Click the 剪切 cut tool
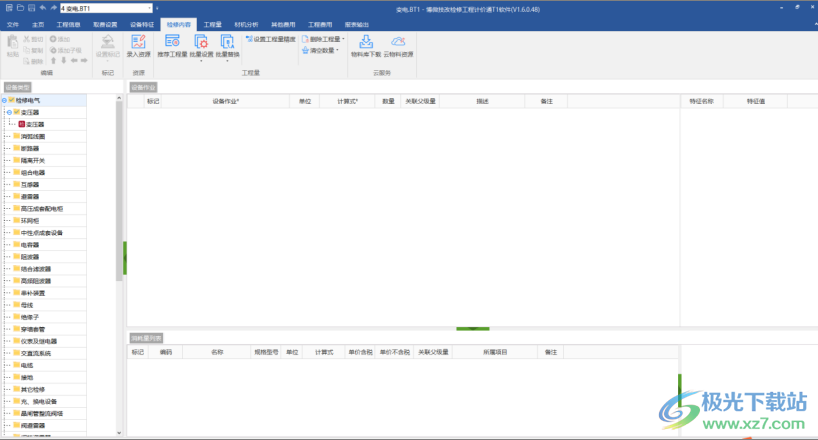The image size is (818, 440). (33, 39)
